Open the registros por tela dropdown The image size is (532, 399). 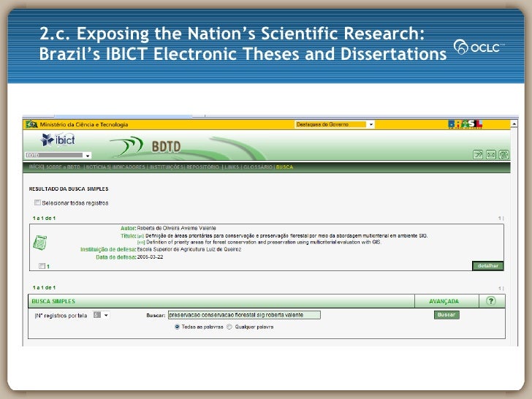click(x=101, y=315)
